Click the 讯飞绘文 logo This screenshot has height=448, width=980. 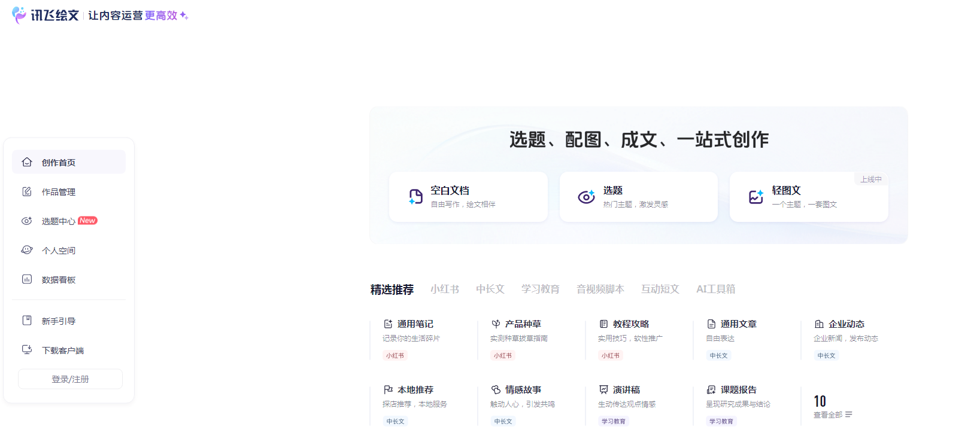click(45, 15)
